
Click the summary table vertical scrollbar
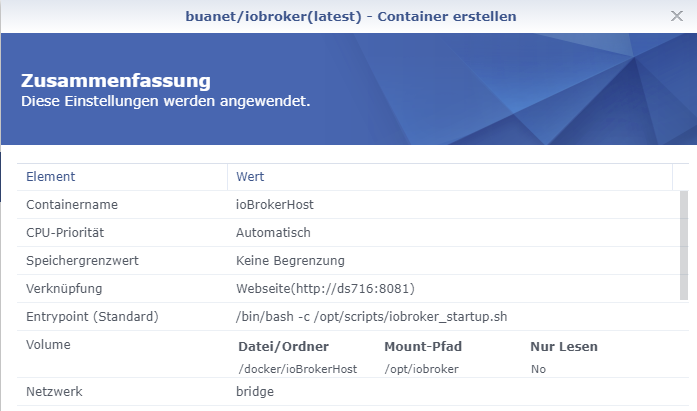(684, 246)
